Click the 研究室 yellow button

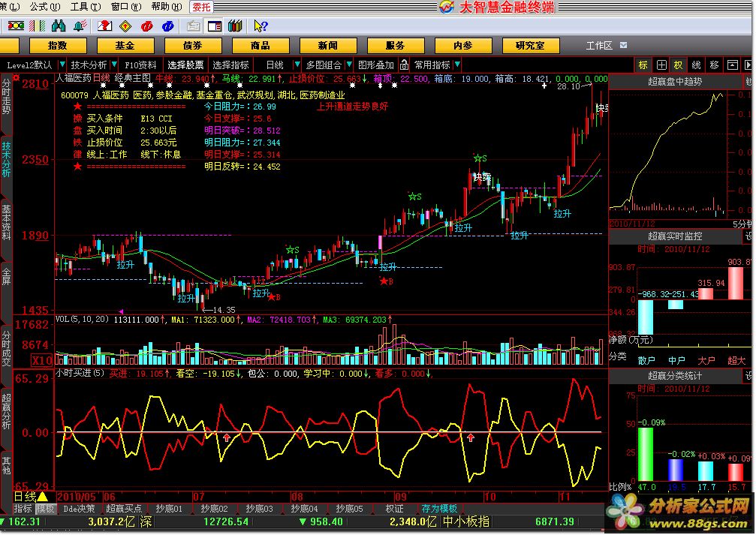coord(530,46)
